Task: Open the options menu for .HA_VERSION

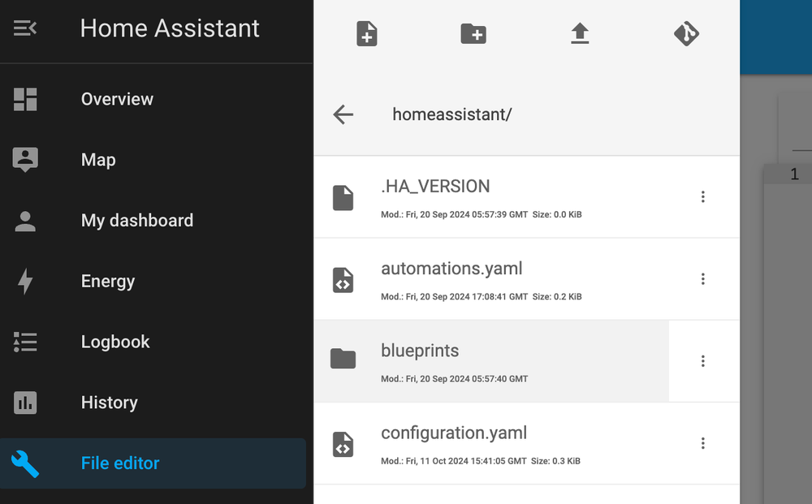Action: click(703, 196)
